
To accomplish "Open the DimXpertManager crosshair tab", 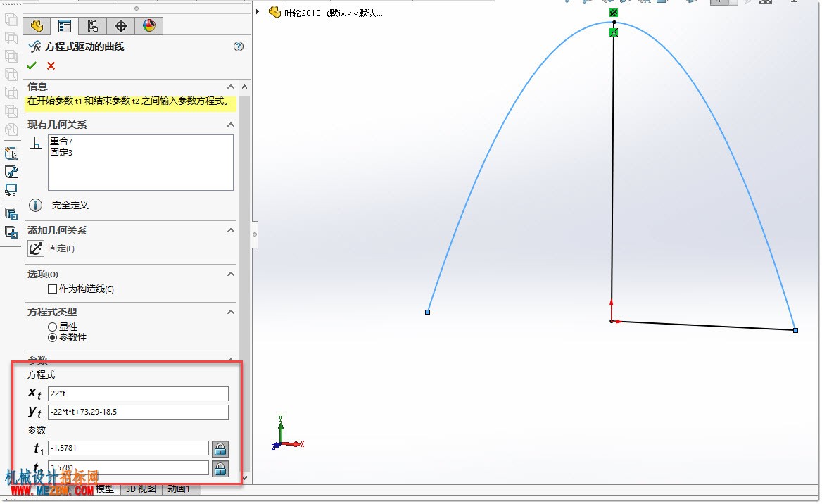I will pos(121,26).
